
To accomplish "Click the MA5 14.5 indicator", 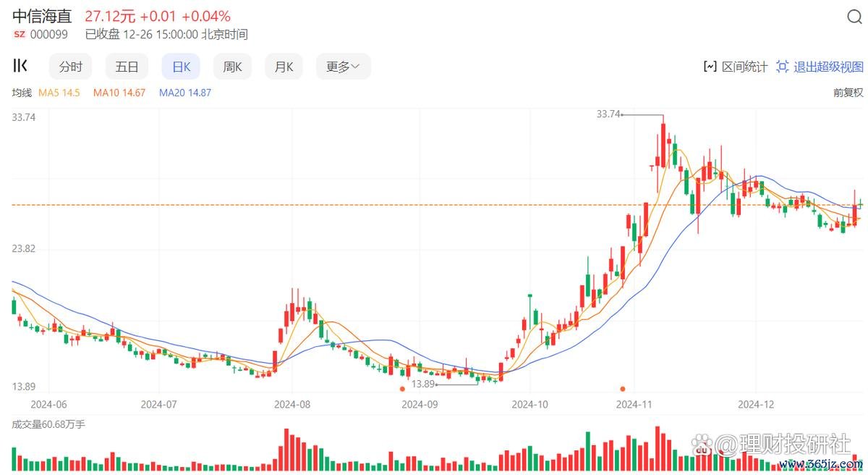I will click(x=59, y=93).
